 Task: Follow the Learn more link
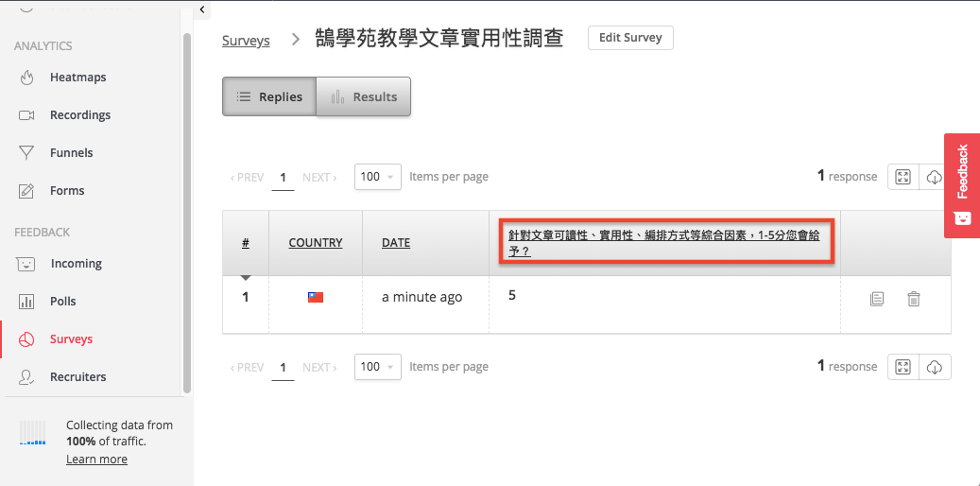[96, 460]
